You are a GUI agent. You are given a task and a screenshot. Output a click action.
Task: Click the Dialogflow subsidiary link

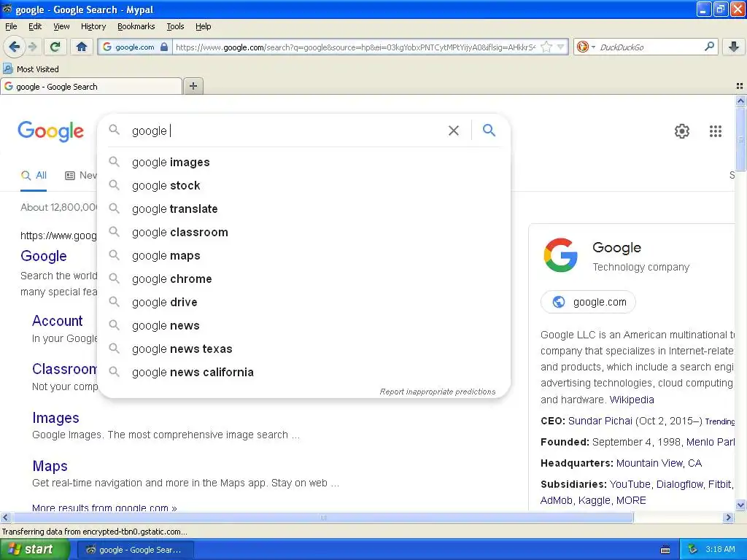[679, 484]
